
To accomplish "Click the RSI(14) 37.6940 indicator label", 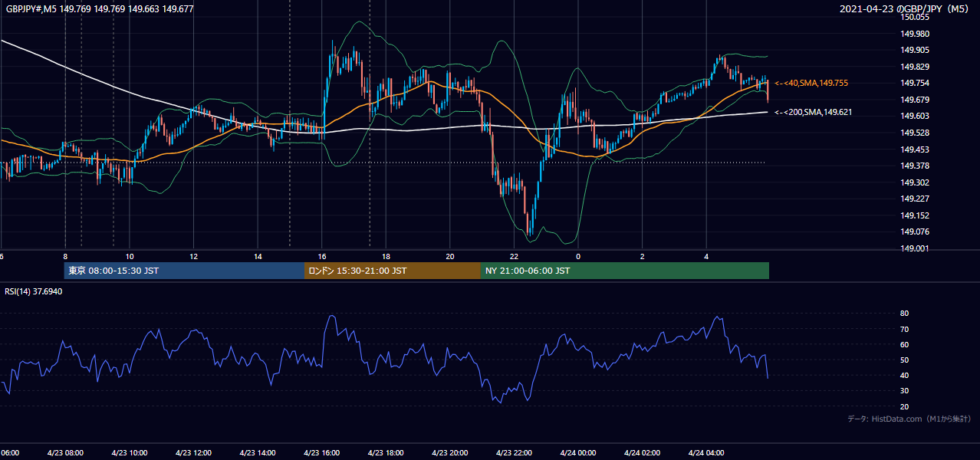I will [34, 291].
